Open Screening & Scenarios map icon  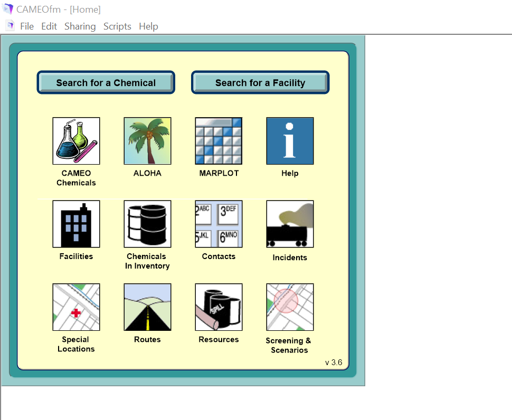click(x=290, y=307)
